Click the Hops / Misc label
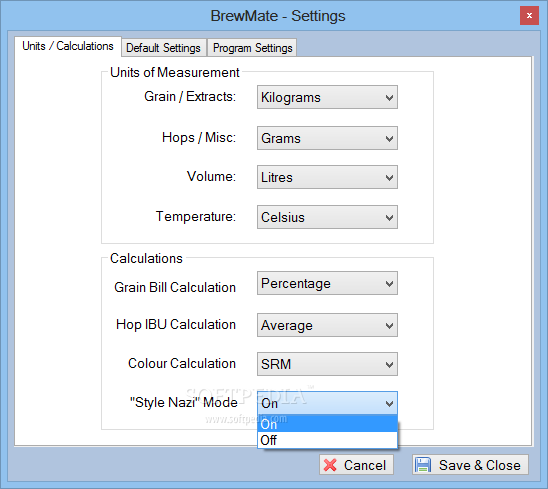Viewport: 548px width, 489px height. pyautogui.click(x=199, y=137)
